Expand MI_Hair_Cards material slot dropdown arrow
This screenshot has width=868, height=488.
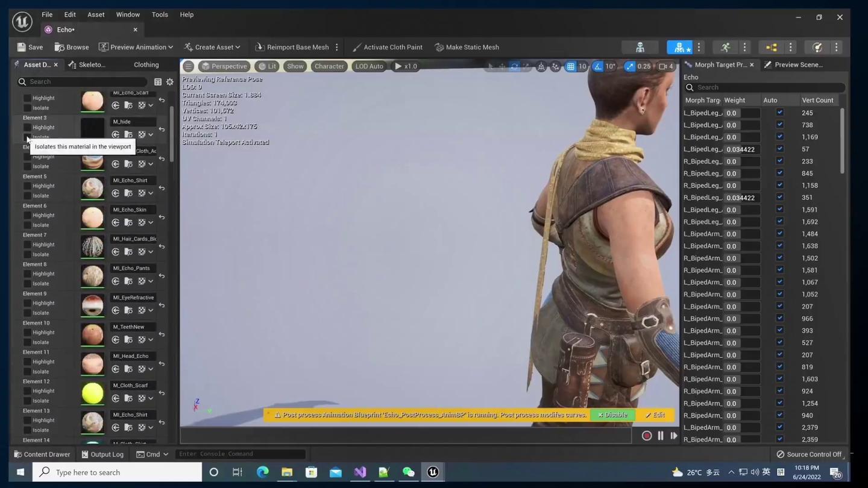(151, 252)
